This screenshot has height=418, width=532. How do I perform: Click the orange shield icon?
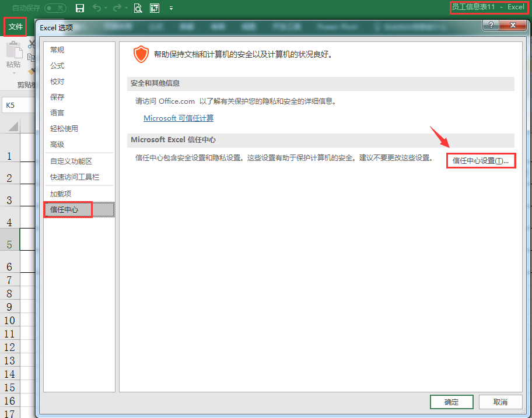[x=141, y=54]
